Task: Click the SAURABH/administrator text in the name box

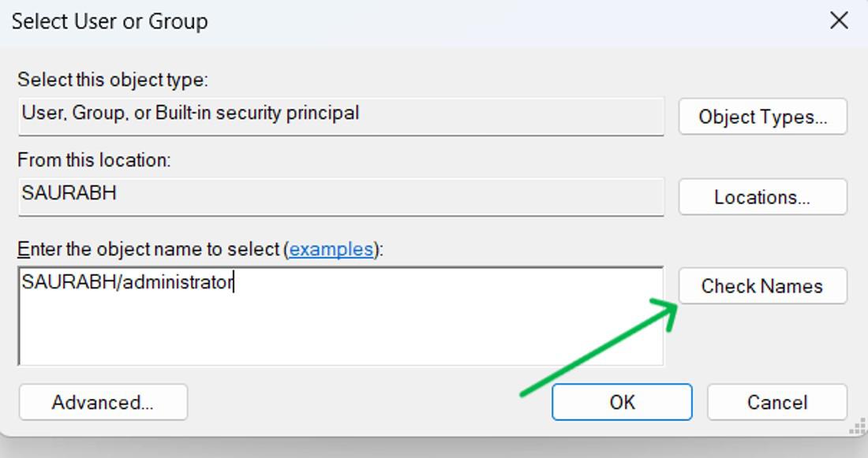Action: click(x=128, y=282)
